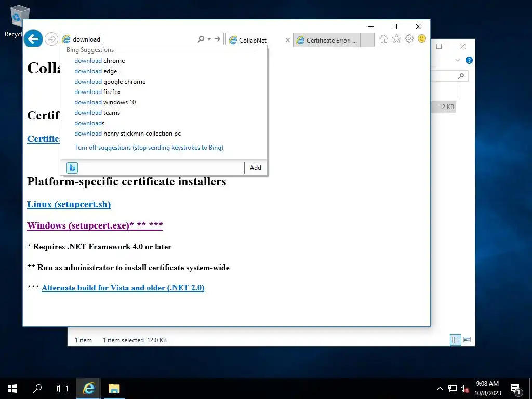Image resolution: width=532 pixels, height=399 pixels.
Task: Click the smiley feedback icon
Action: click(x=422, y=38)
